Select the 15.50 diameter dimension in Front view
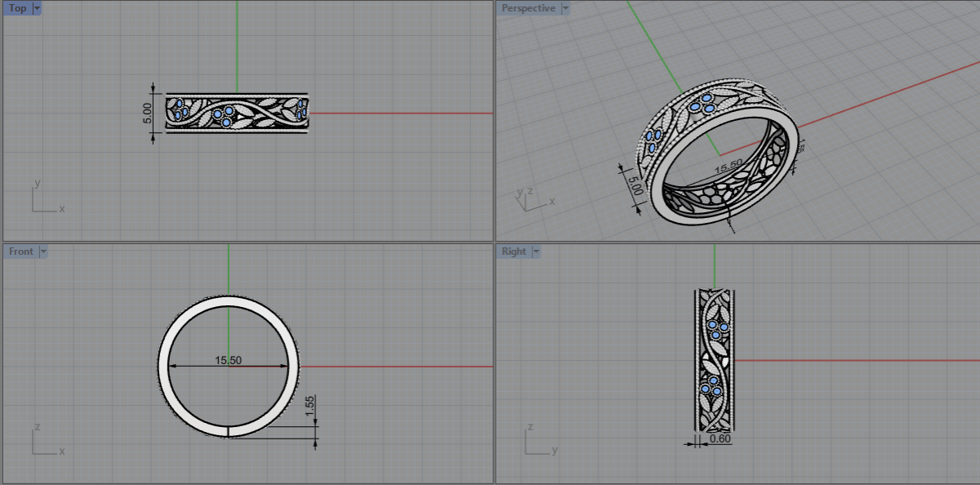980x485 pixels. pos(229,360)
